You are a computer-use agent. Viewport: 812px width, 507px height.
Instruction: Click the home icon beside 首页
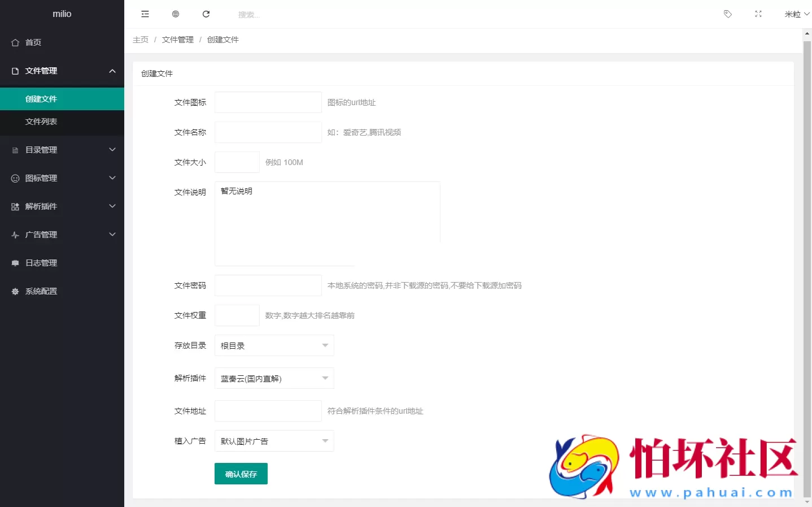click(x=14, y=42)
